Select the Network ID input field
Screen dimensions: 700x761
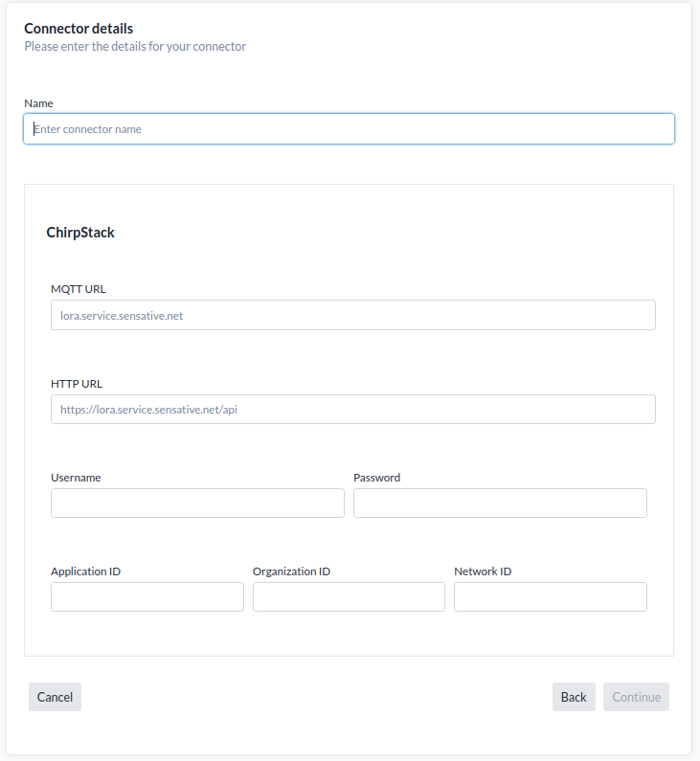click(x=551, y=597)
